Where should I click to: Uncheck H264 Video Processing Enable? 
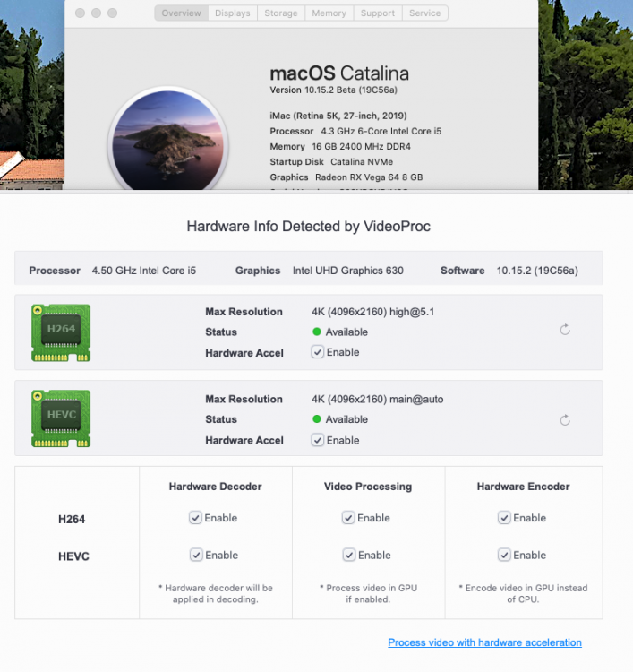[348, 518]
